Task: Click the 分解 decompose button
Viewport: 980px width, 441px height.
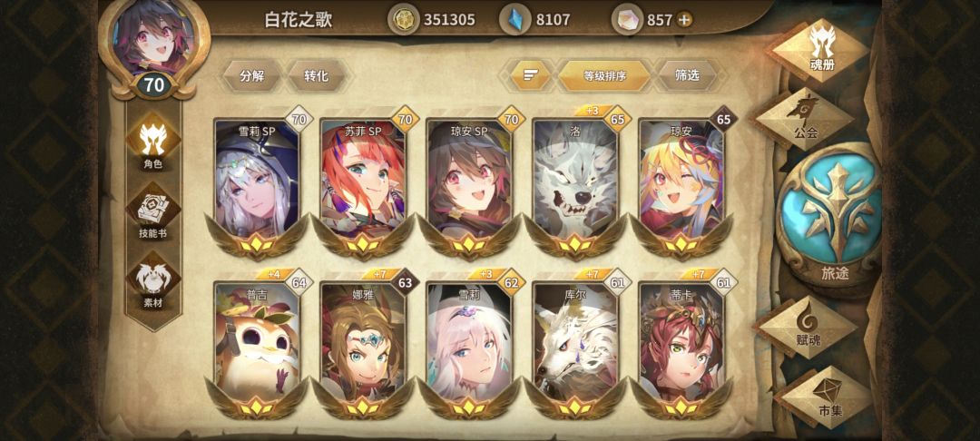Action: pyautogui.click(x=252, y=76)
